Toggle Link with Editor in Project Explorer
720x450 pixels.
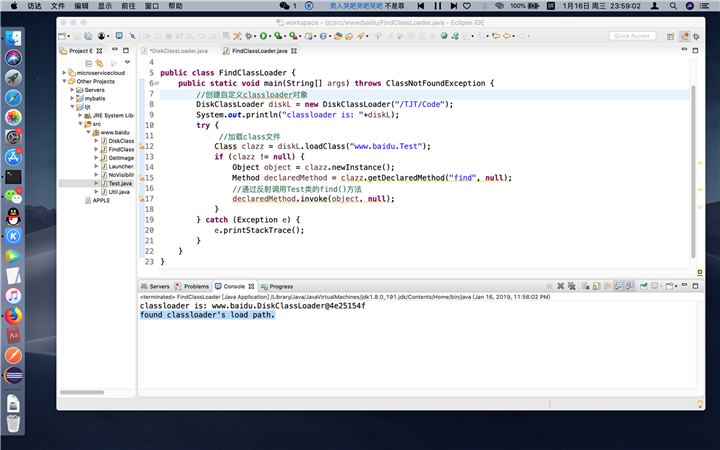[x=99, y=63]
